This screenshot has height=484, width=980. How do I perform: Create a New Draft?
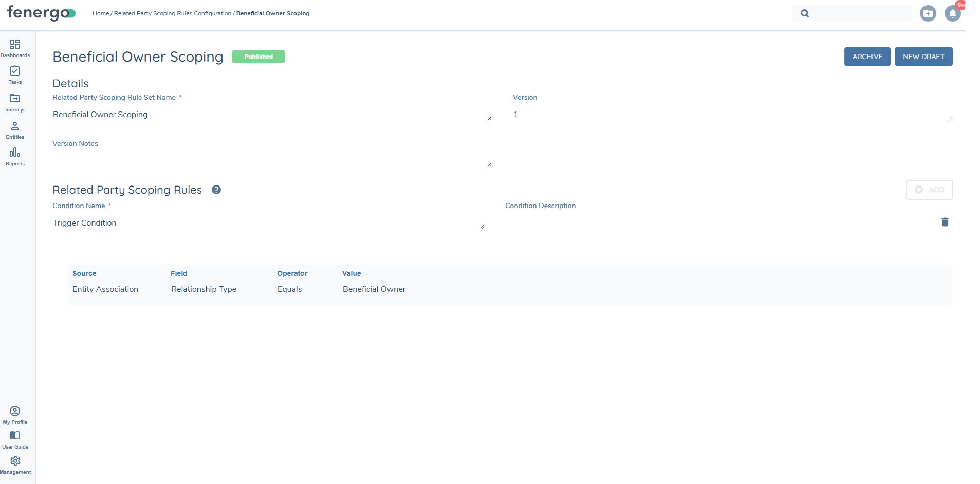coord(923,57)
